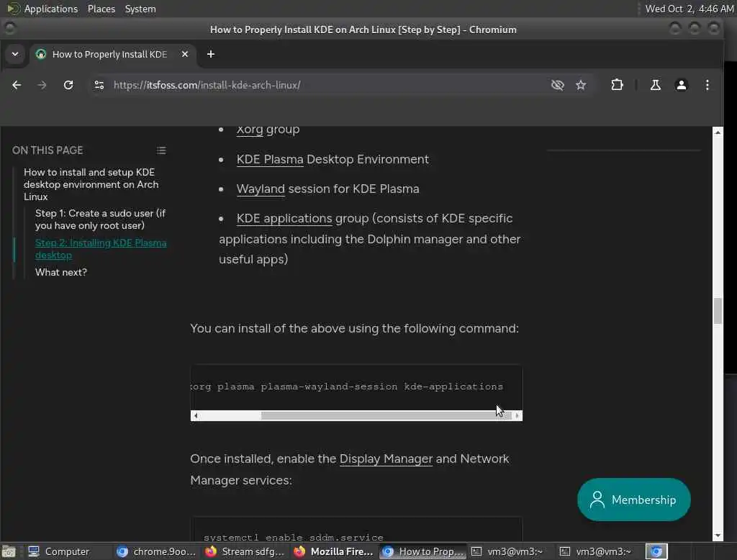Open site information icon in address bar
Image resolution: width=737 pixels, height=560 pixels.
pyautogui.click(x=99, y=85)
